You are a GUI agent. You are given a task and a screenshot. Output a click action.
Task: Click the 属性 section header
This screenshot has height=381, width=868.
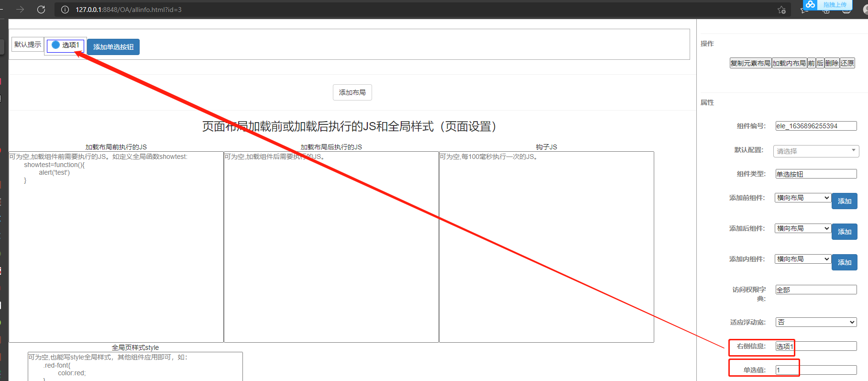point(707,102)
